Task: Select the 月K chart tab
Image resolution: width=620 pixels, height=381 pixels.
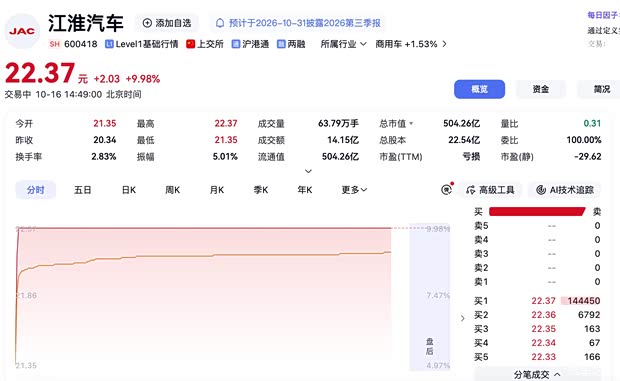Action: click(x=217, y=190)
